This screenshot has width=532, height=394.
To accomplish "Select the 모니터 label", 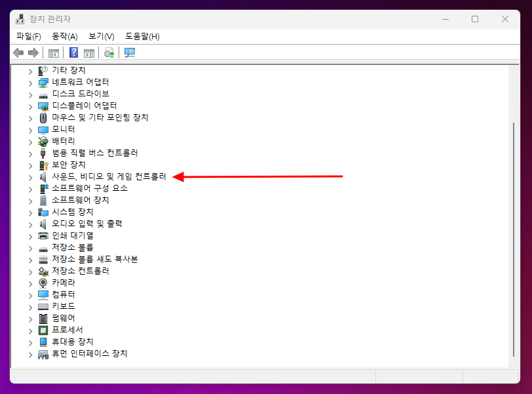I will (64, 129).
